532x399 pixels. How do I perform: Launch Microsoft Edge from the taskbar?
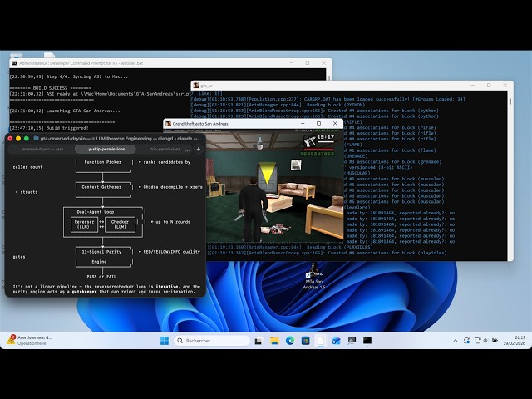pyautogui.click(x=290, y=341)
